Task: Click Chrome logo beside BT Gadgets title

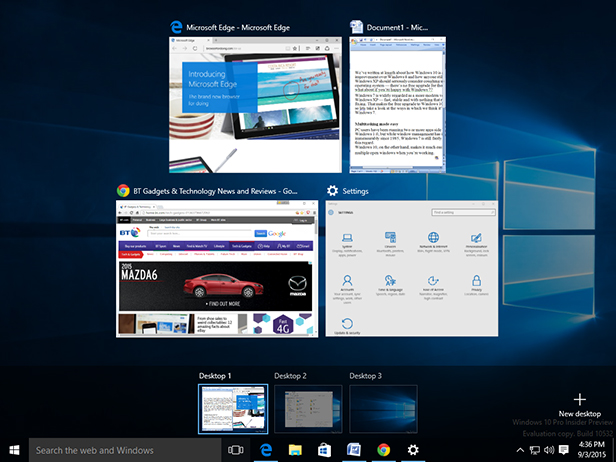Action: click(123, 191)
